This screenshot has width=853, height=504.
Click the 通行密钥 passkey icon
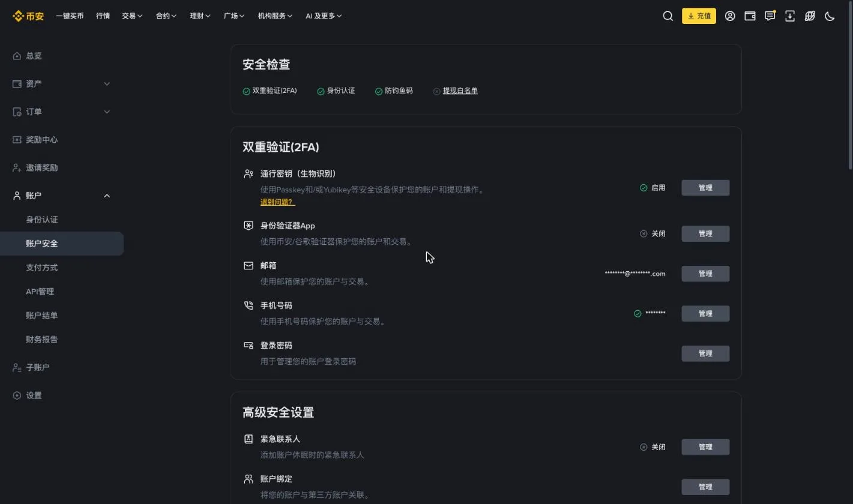249,174
